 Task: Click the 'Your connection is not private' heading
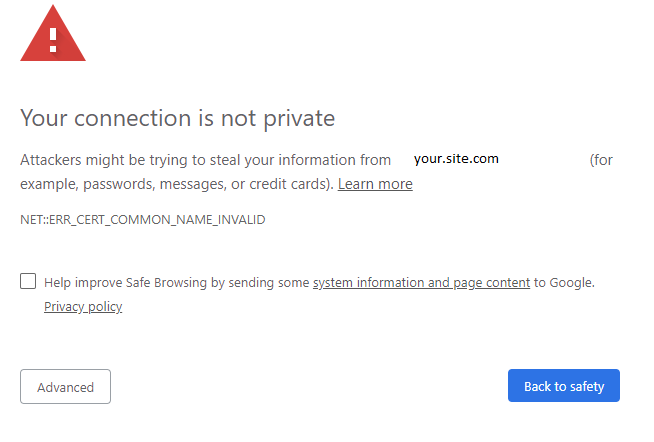[177, 118]
